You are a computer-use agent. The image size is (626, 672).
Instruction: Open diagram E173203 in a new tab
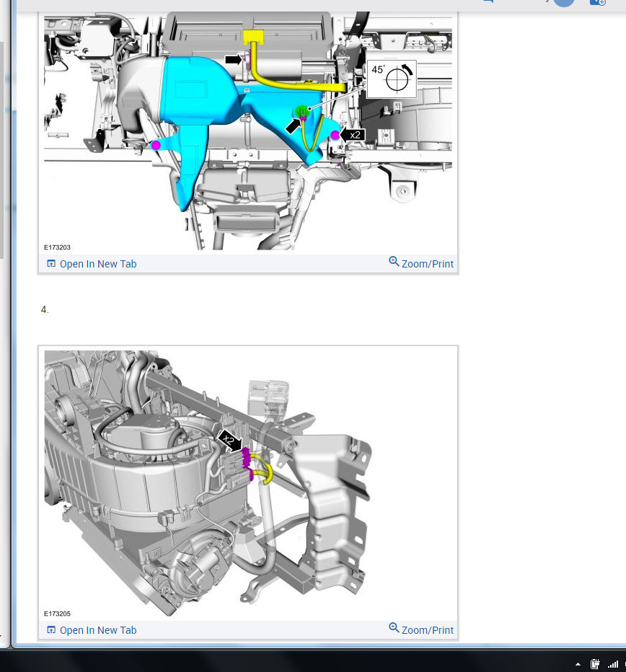[92, 264]
